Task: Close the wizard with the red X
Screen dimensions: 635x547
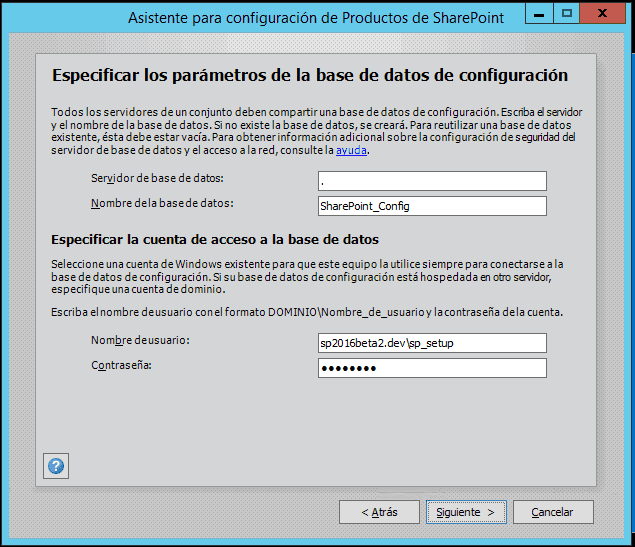Action: 602,13
